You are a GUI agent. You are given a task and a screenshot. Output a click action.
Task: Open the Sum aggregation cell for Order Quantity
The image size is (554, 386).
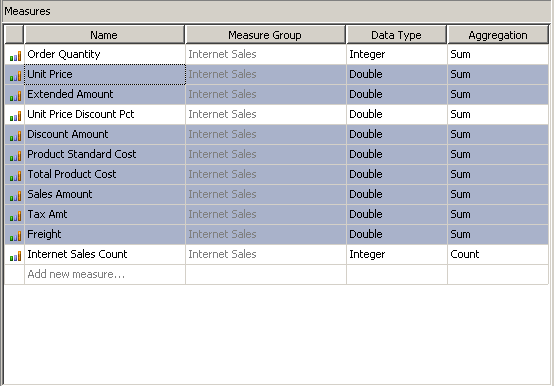498,54
